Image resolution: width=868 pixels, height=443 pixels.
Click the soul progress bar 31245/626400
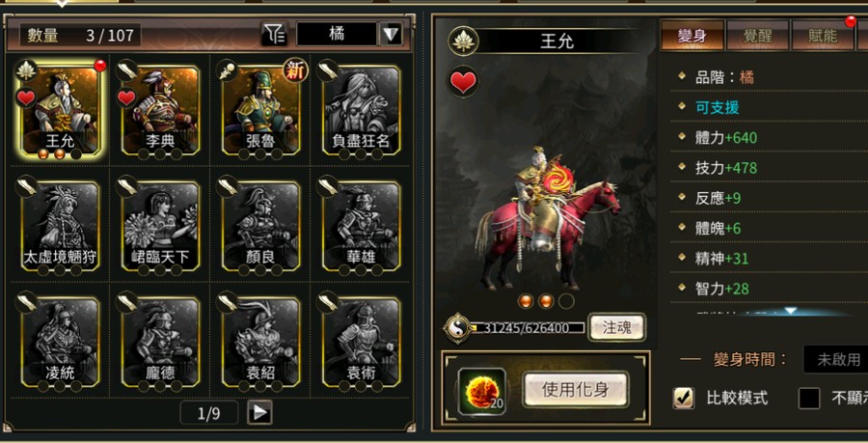[527, 328]
